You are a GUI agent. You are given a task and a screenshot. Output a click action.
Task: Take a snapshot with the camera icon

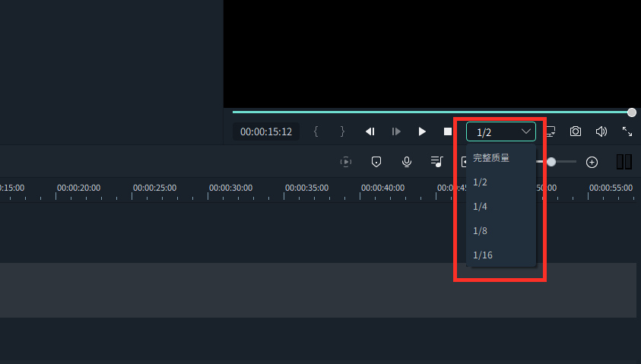576,131
